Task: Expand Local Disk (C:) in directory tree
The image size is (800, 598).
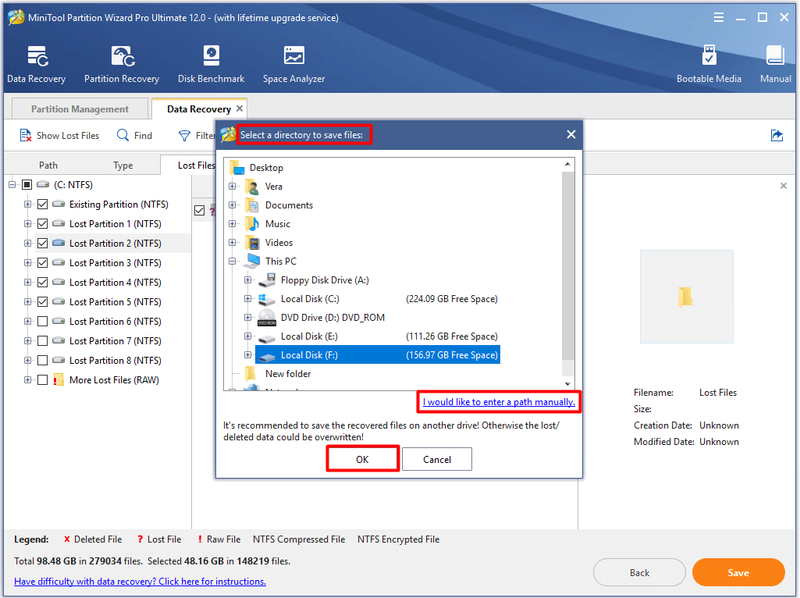Action: click(247, 299)
